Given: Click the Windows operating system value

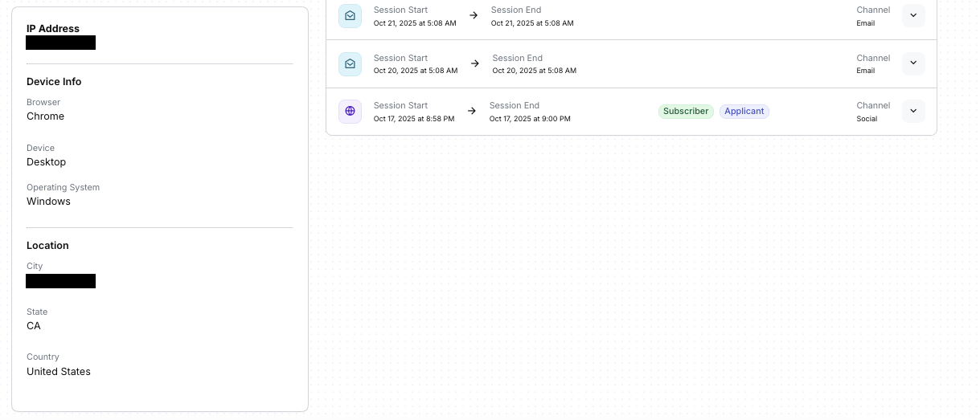Looking at the screenshot, I should click(x=48, y=202).
